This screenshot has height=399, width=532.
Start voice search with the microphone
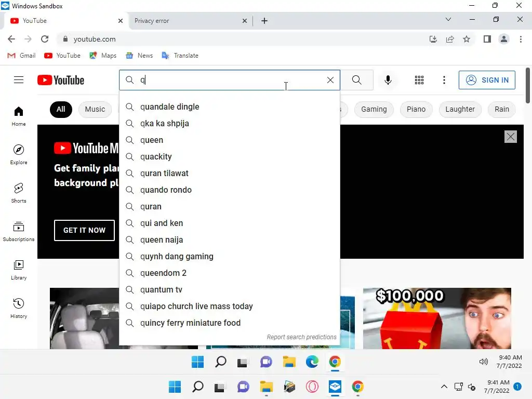pos(388,80)
